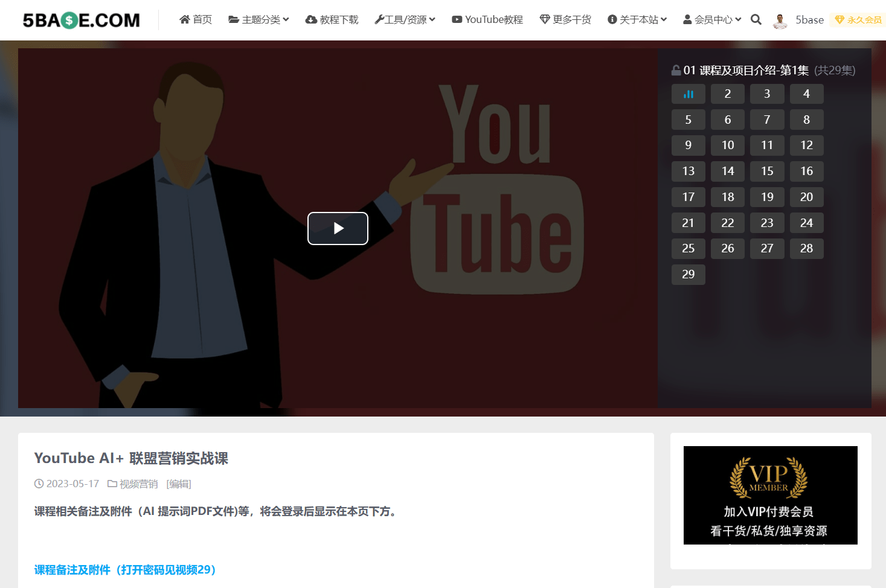This screenshot has width=886, height=588.
Task: Select episode 16
Action: coord(807,171)
